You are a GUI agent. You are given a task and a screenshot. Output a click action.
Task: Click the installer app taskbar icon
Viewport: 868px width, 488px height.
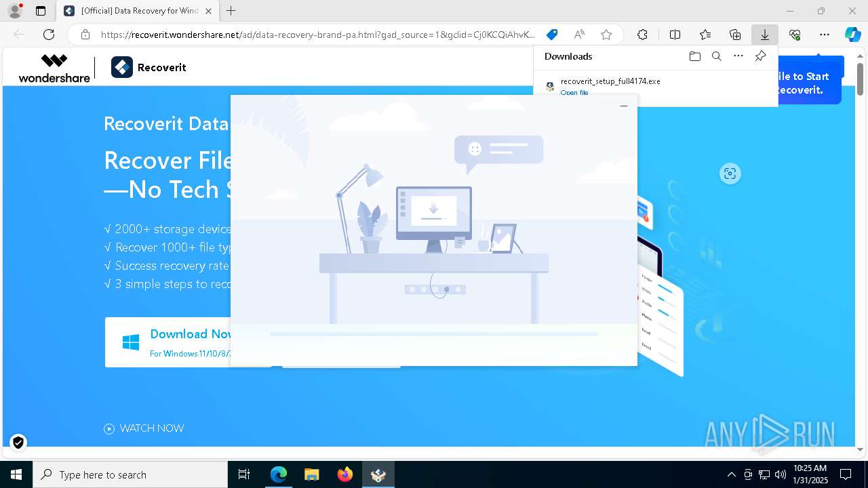coord(378,474)
